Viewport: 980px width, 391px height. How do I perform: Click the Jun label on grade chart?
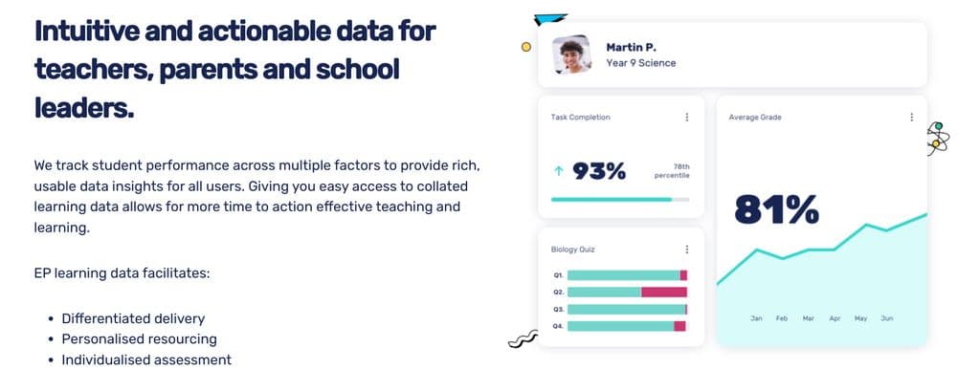point(886,318)
